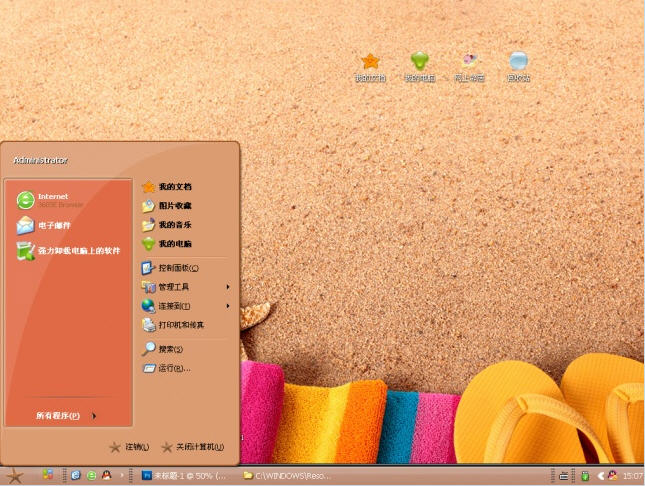Image resolution: width=645 pixels, height=486 pixels.
Task: Launch QQ penguin from quick launch
Action: tap(107, 476)
